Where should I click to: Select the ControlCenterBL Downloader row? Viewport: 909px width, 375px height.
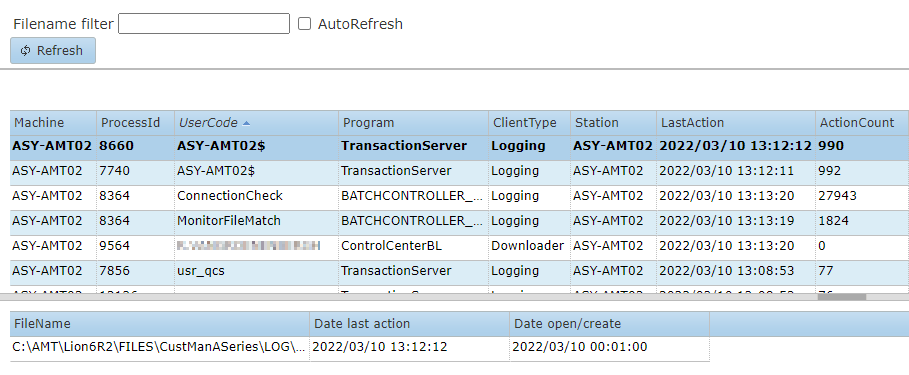coord(459,246)
